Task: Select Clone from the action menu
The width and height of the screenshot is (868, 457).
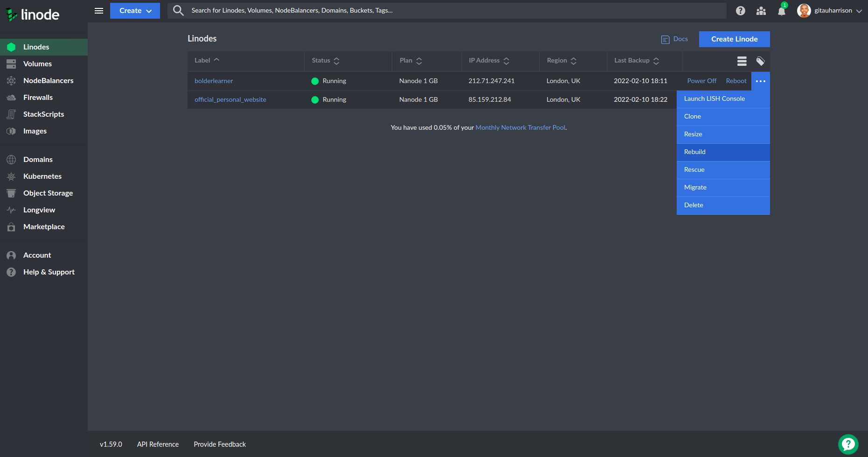Action: point(723,117)
